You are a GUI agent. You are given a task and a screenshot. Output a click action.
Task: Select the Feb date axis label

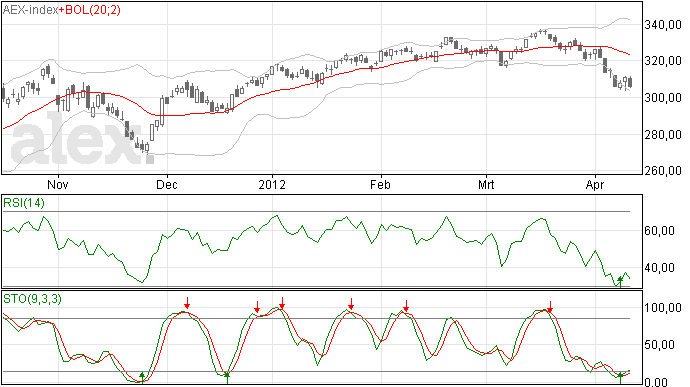[380, 184]
